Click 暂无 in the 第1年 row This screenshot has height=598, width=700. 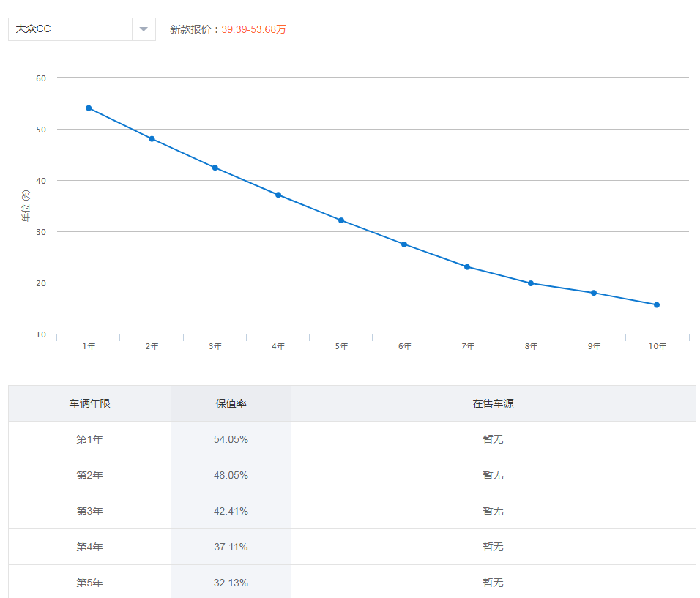pos(494,439)
